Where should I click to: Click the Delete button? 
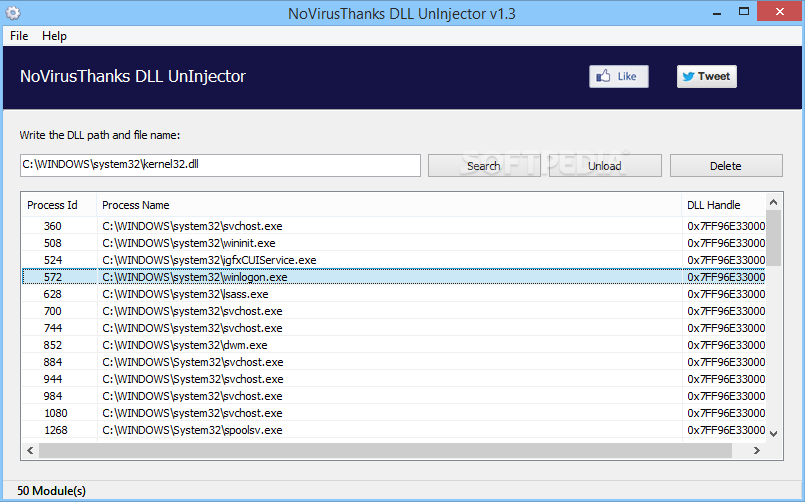coord(726,166)
